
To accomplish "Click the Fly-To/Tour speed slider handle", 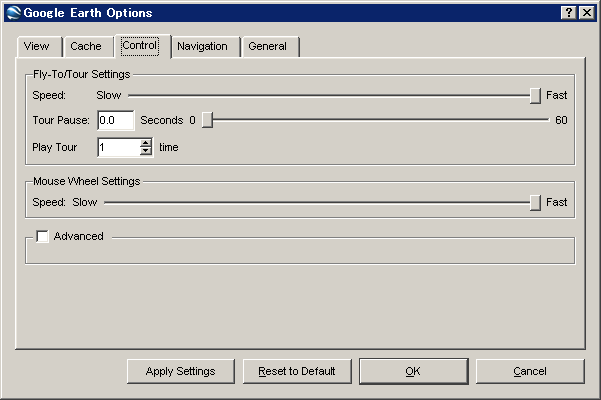I will click(535, 95).
